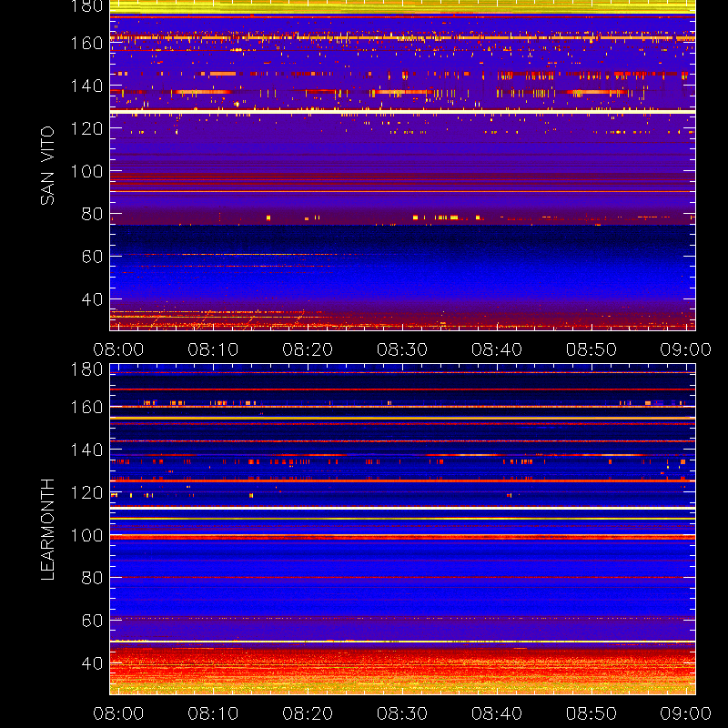Click San Vito plot's 08:30 time label
Image resolution: width=728 pixels, height=728 pixels.
402,349
